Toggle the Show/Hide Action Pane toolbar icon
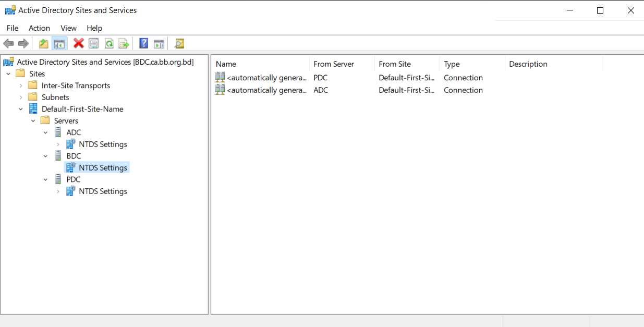Viewport: 644px width, 327px height. (159, 44)
